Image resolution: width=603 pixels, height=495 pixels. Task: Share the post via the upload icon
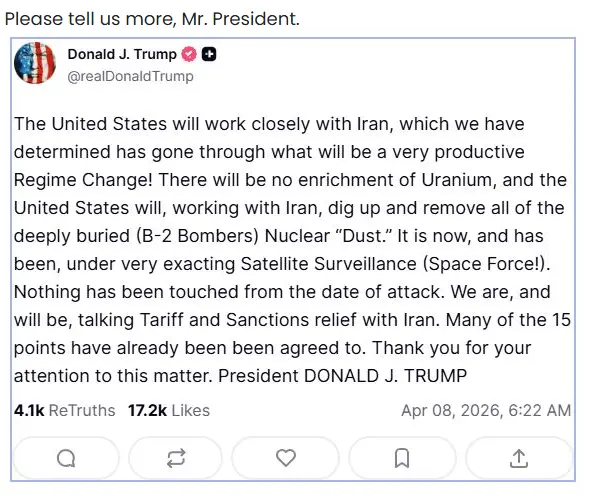pos(518,458)
